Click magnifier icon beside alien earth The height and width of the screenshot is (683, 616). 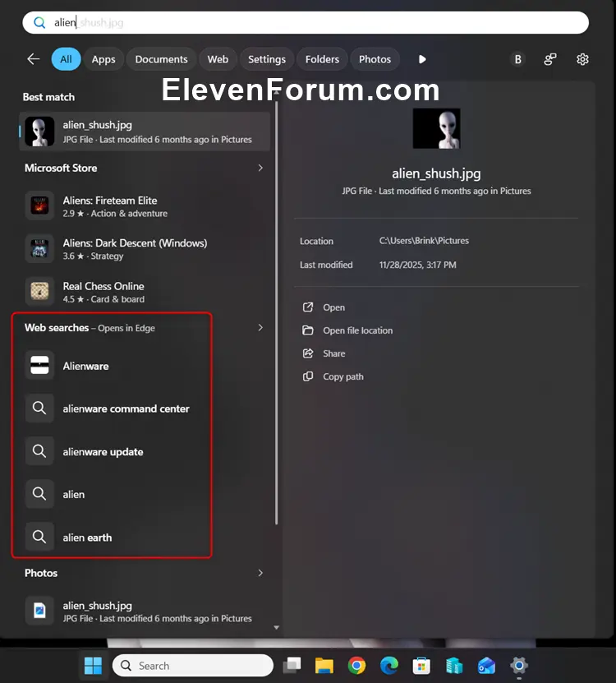39,537
